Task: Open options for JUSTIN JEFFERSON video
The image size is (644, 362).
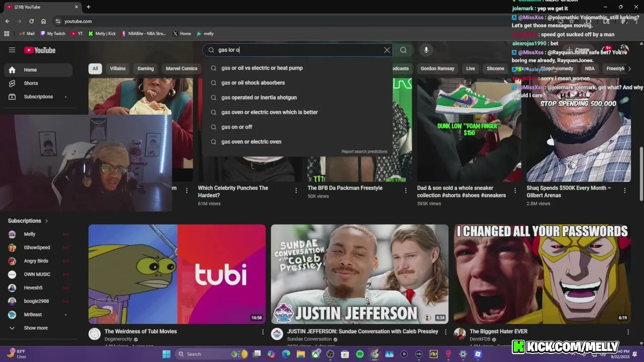Action: 445,332
